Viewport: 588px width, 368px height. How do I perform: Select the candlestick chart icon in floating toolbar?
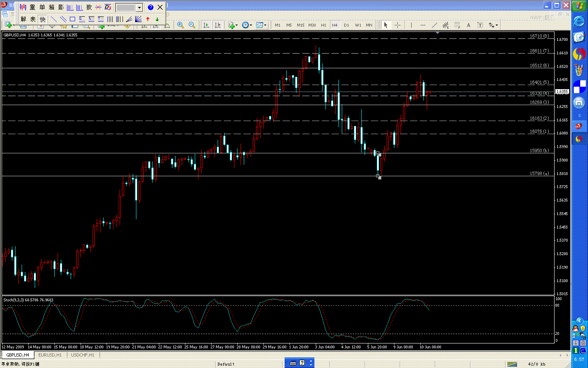tap(23, 7)
